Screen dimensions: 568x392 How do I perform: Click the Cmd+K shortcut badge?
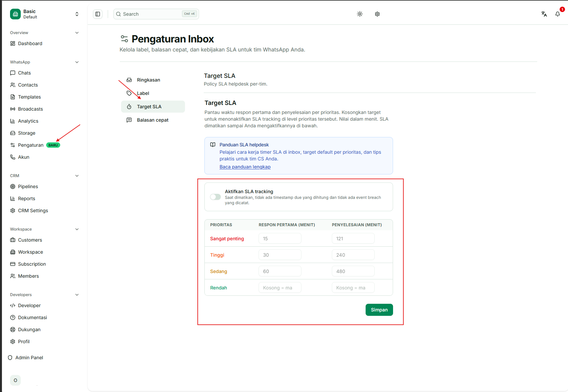point(189,14)
